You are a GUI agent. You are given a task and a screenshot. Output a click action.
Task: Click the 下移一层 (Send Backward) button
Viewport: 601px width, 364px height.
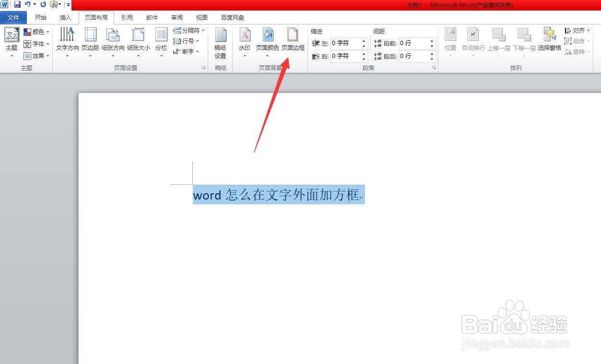pos(524,43)
